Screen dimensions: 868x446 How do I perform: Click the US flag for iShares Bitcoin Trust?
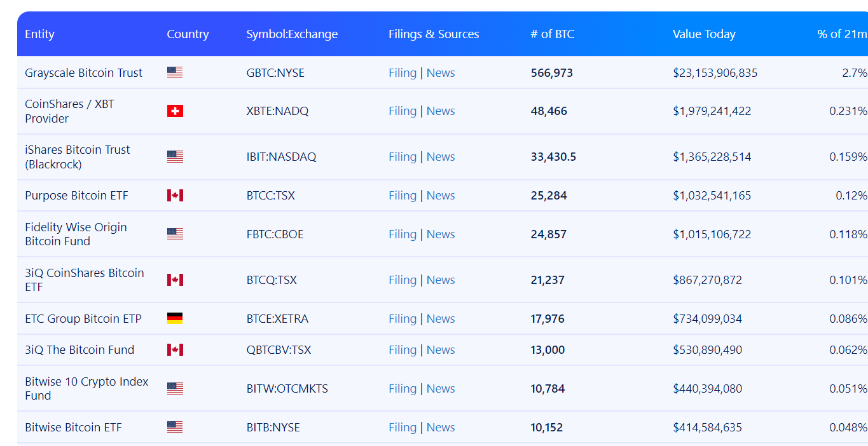tap(175, 157)
